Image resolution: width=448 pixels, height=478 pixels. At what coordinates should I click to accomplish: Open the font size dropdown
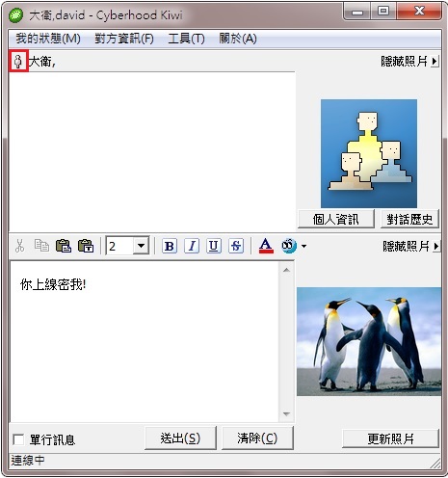[x=141, y=246]
